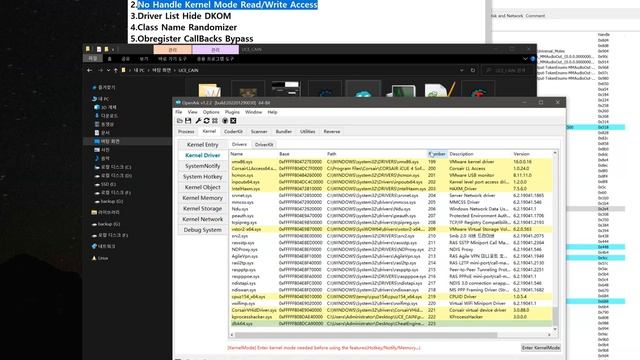This screenshot has height=360, width=640.
Task: Select Kernel Driver in the side list
Action: point(202,155)
